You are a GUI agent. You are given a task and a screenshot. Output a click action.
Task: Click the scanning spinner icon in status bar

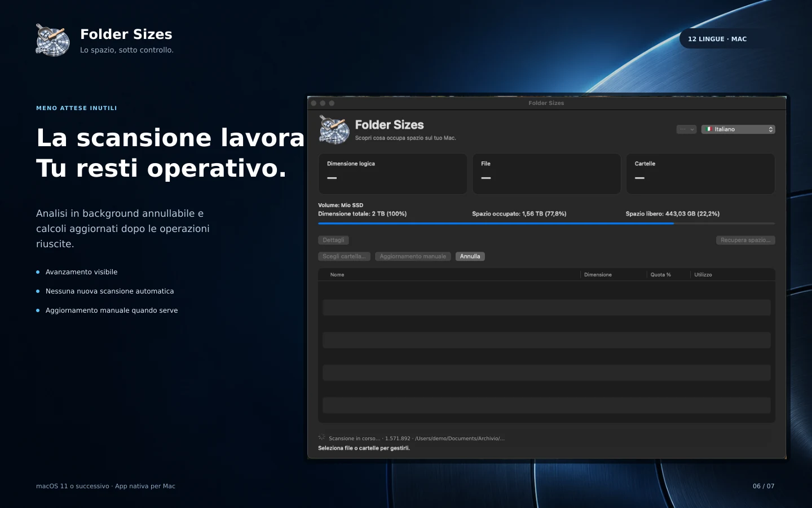coord(321,437)
